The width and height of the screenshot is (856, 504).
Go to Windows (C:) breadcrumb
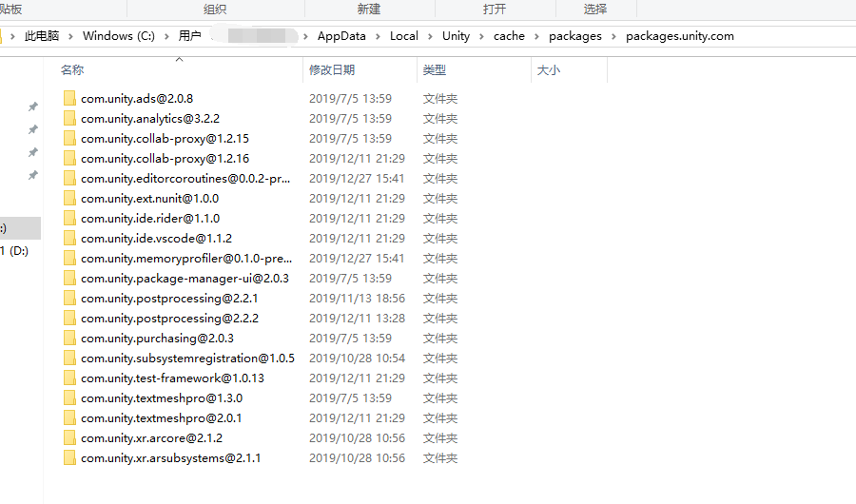click(119, 36)
